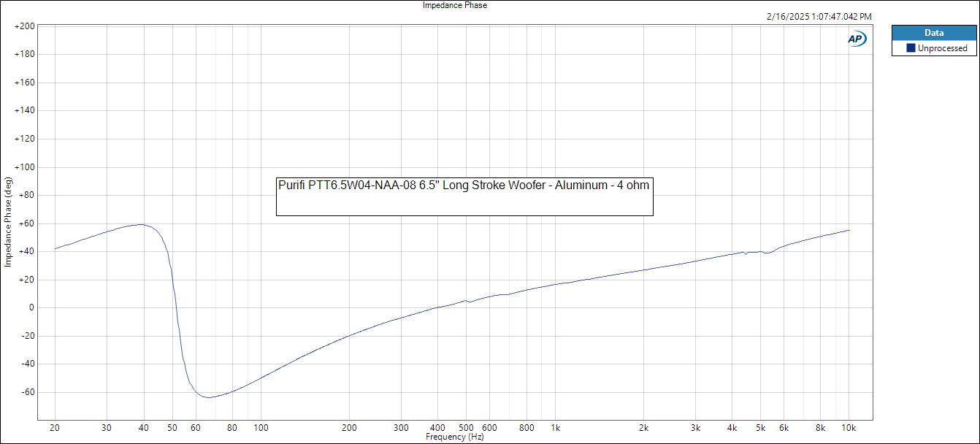Click the Purifi woofer annotation text box
The width and height of the screenshot is (980, 444).
click(464, 196)
